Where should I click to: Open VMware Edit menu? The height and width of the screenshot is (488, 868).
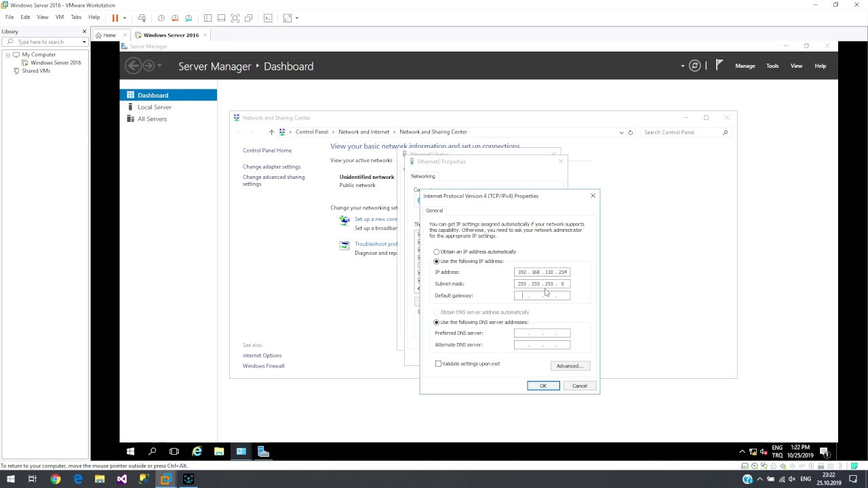(25, 17)
